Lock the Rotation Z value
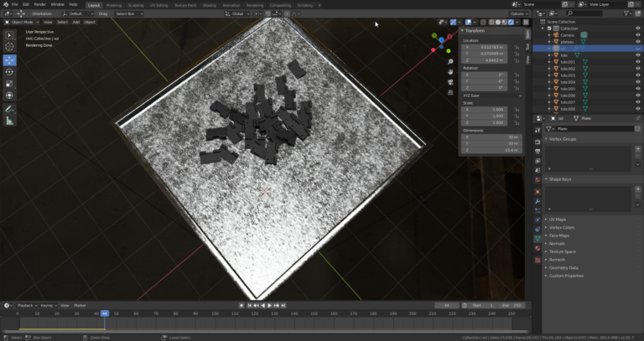Screen dimensions: 644x341 517,88
